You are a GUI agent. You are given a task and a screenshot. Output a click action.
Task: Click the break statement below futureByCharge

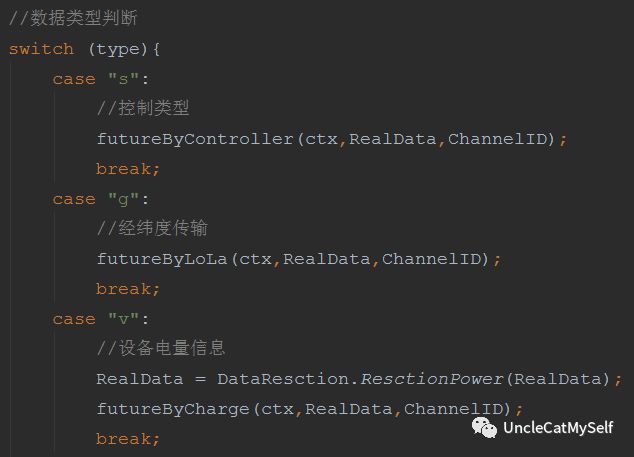[126, 439]
